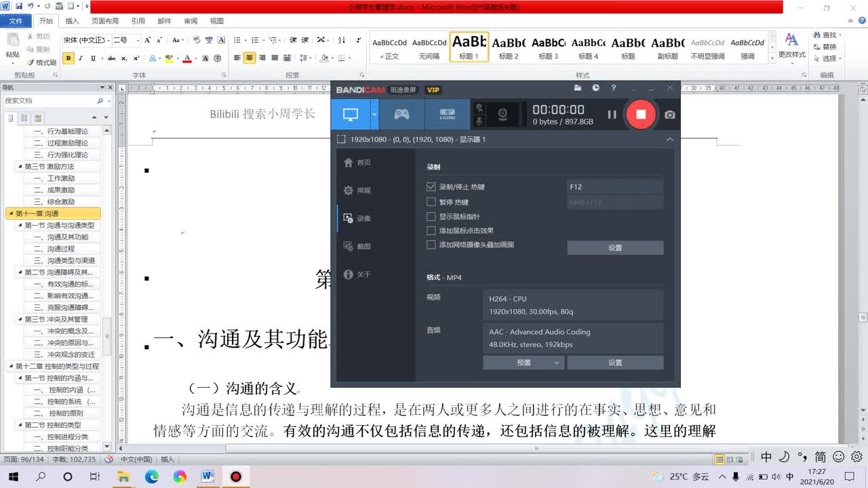Switch to Word 插入 Insert ribbon tab
The image size is (868, 488).
pos(72,21)
